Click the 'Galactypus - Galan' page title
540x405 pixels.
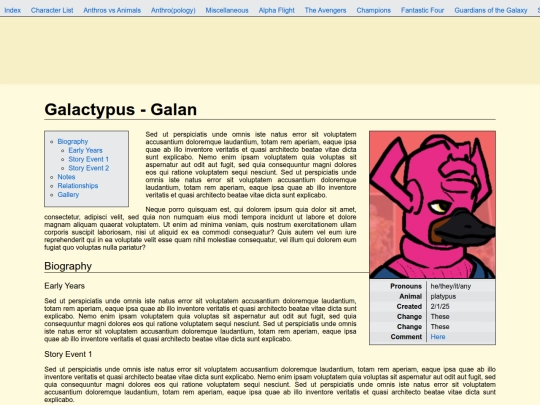121,110
